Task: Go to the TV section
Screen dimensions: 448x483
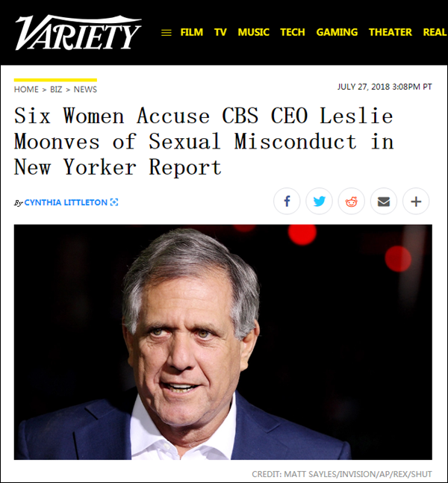Action: 220,32
